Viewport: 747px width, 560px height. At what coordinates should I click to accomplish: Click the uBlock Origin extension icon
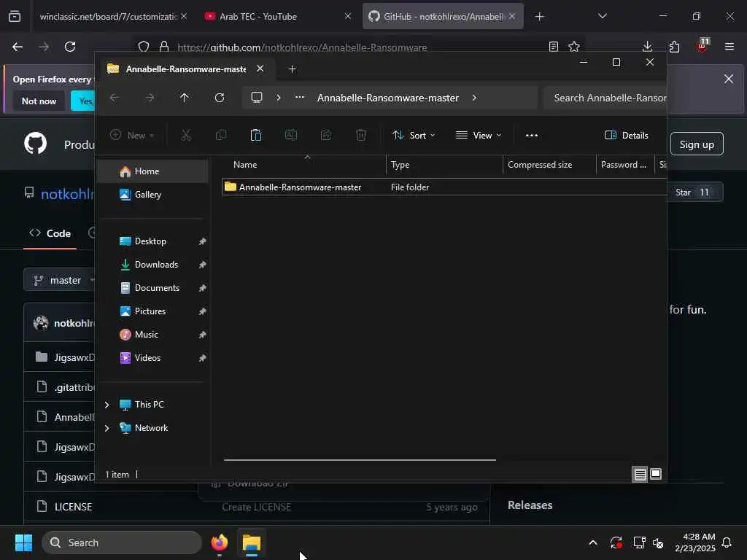703,46
